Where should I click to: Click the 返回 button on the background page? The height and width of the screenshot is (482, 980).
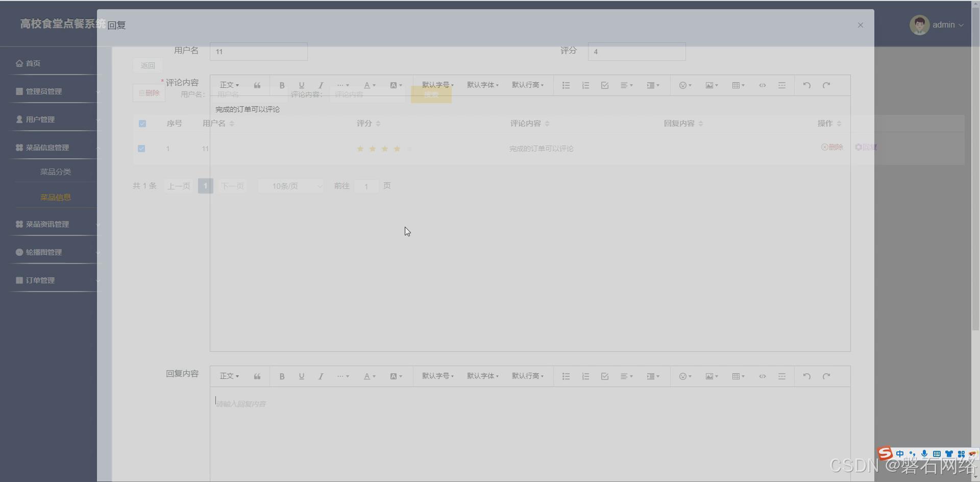pyautogui.click(x=148, y=65)
